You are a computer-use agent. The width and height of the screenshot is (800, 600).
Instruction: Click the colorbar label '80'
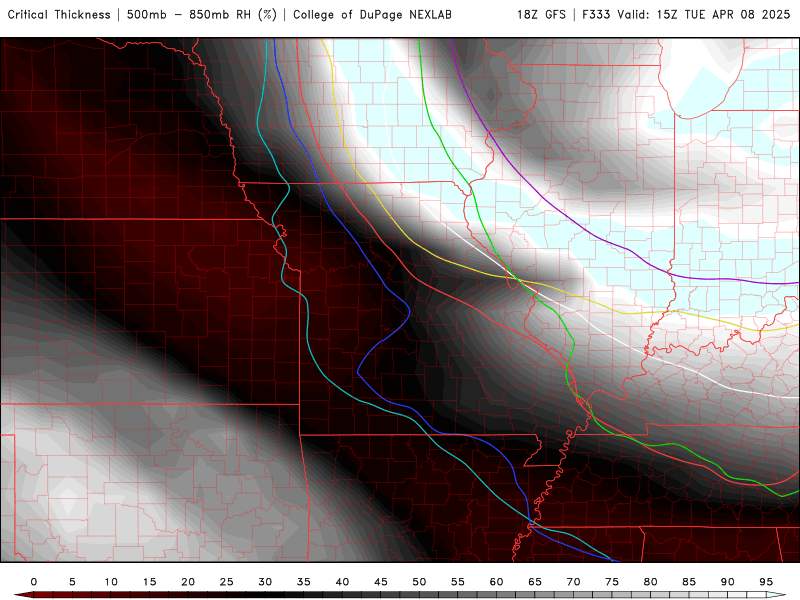(651, 582)
